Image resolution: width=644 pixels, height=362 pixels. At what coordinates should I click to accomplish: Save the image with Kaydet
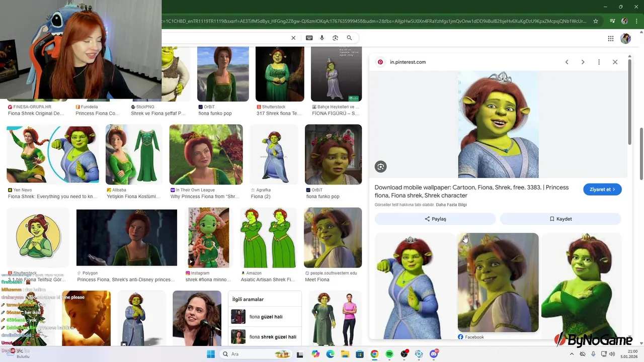pos(560,219)
